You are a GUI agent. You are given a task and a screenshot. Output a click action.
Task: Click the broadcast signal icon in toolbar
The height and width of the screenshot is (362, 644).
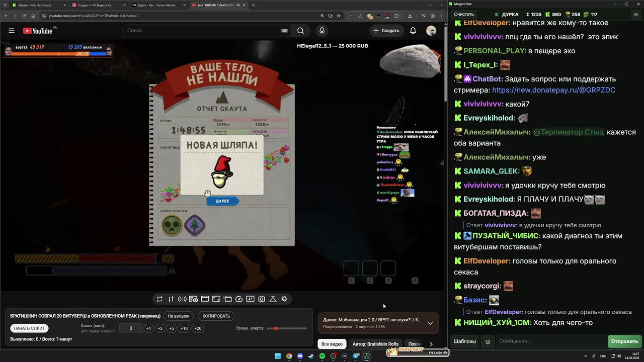tap(182, 299)
